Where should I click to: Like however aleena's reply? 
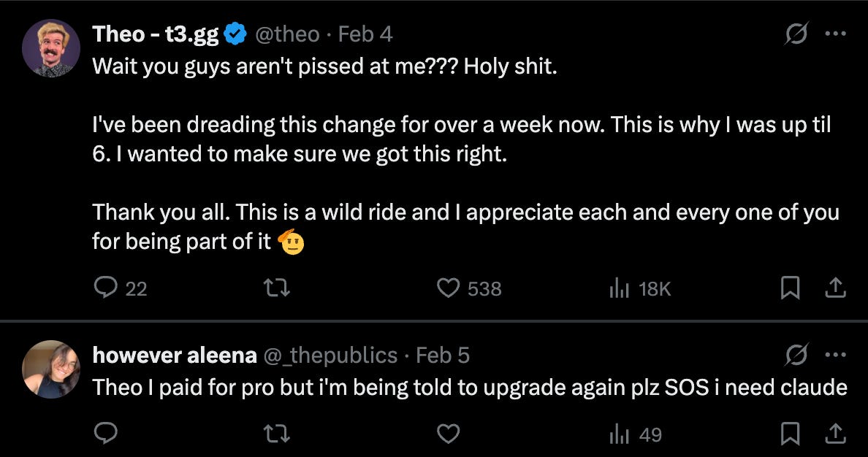447,434
